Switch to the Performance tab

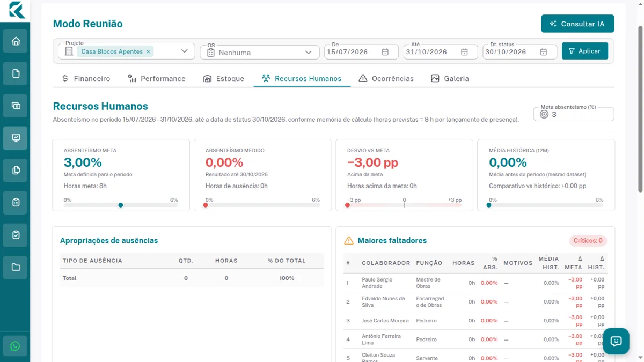click(157, 78)
